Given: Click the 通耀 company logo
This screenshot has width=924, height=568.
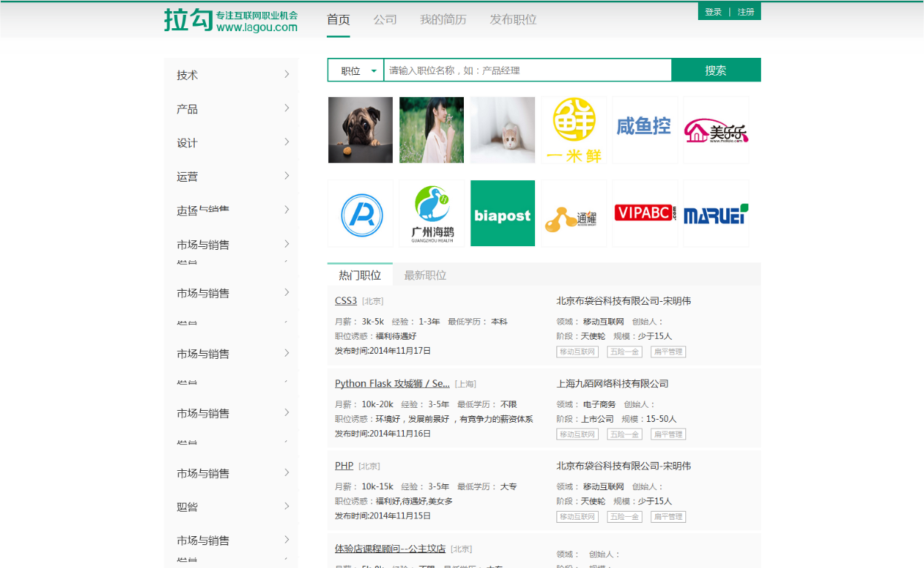Looking at the screenshot, I should click(574, 213).
